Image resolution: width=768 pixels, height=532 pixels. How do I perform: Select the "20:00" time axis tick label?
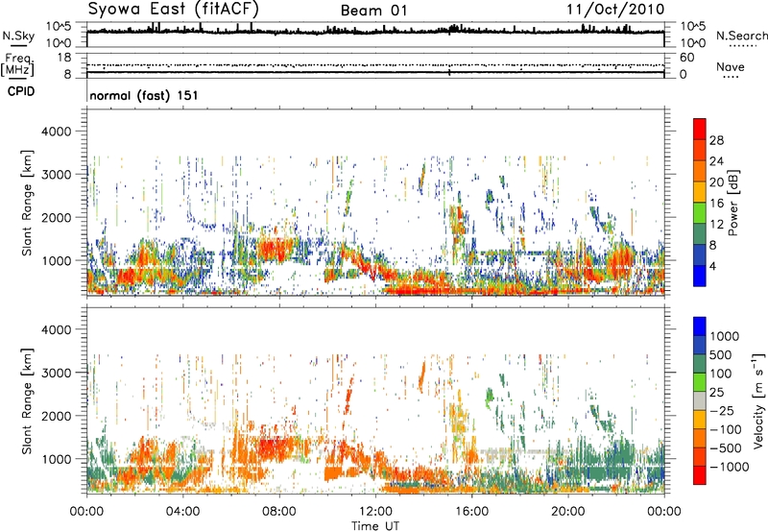[x=567, y=512]
